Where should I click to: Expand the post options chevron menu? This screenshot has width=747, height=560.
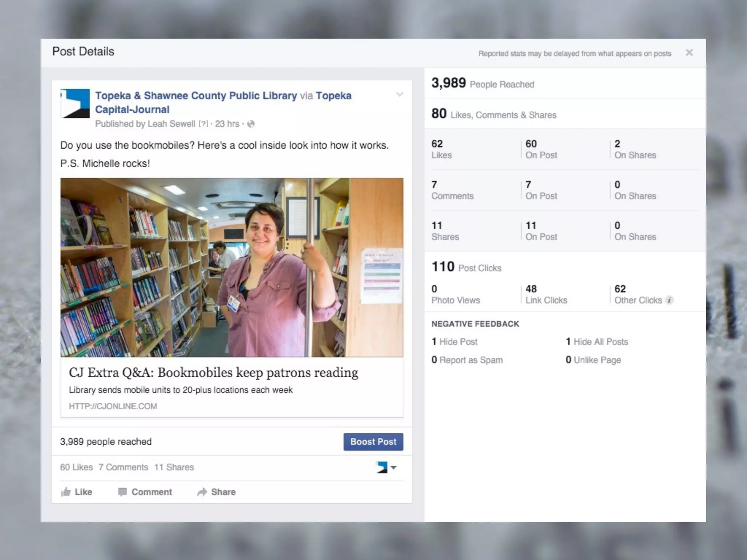(400, 95)
